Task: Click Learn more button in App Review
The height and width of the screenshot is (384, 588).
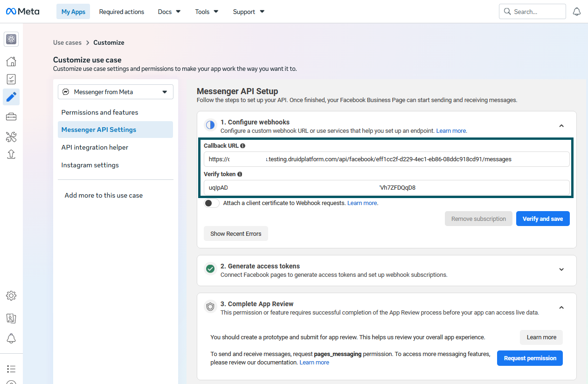Action: [x=541, y=337]
